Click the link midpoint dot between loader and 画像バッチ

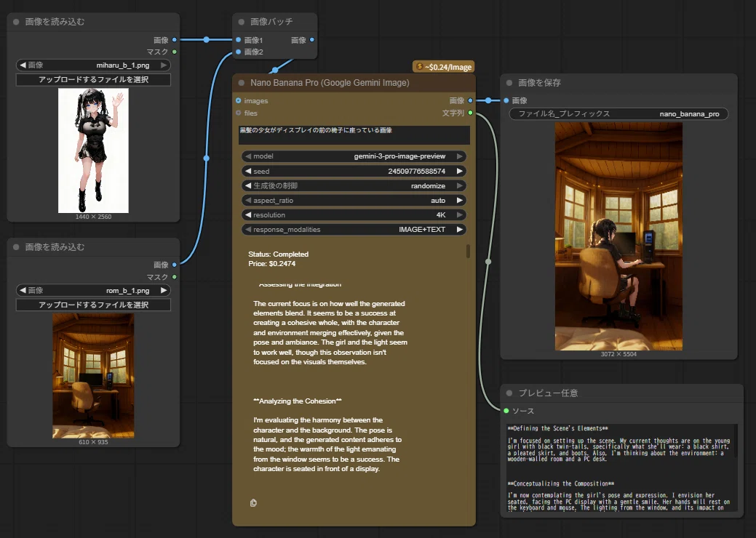coord(207,40)
